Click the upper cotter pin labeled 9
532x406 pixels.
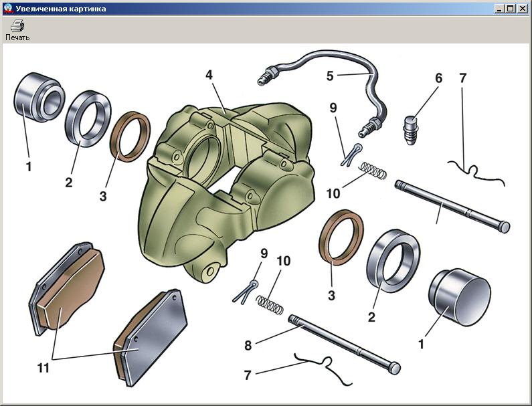[x=352, y=154]
